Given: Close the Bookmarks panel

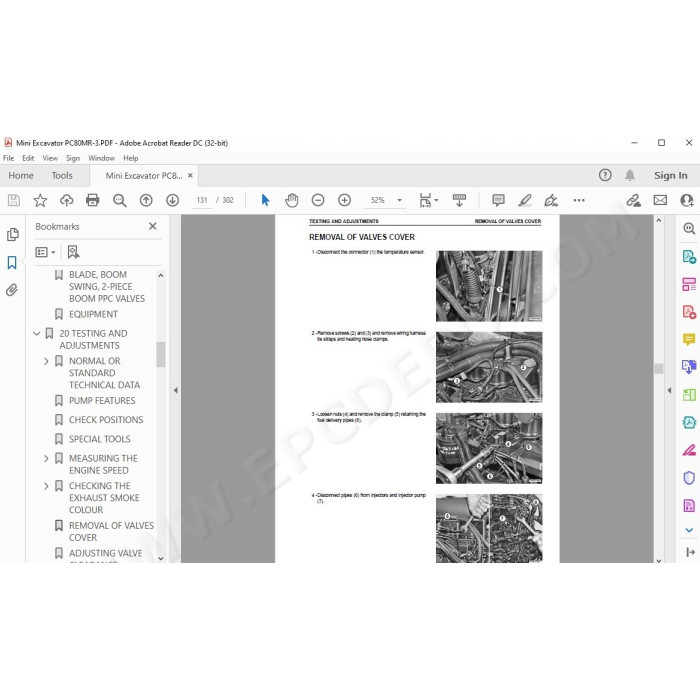Looking at the screenshot, I should (x=153, y=226).
